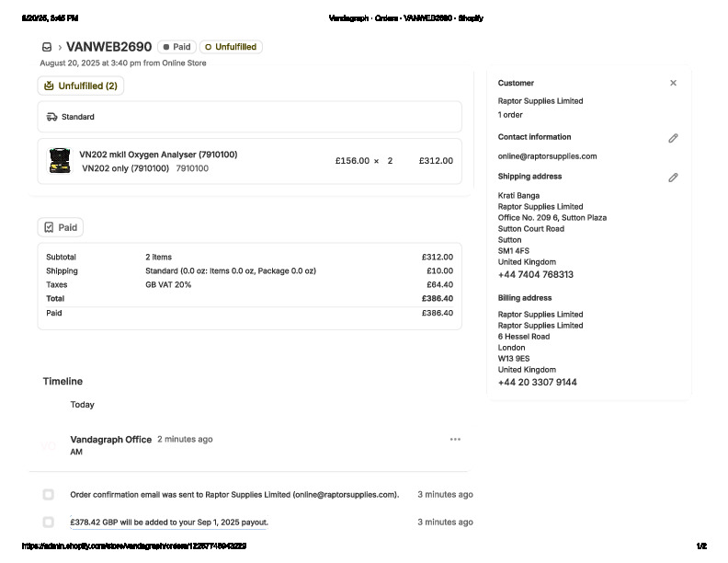Open the VN202 mkII Oxygen Analyser product link
The image size is (728, 563).
tap(157, 155)
